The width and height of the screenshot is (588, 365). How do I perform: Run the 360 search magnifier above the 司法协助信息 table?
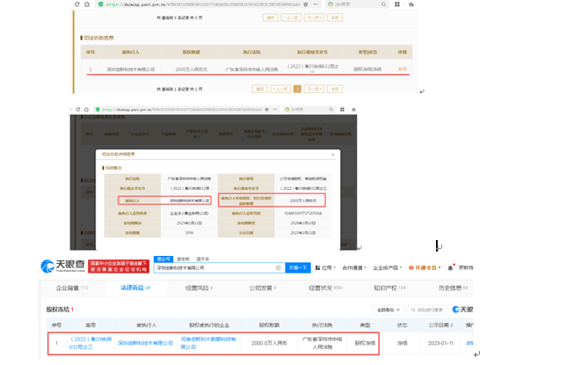[x=383, y=4]
